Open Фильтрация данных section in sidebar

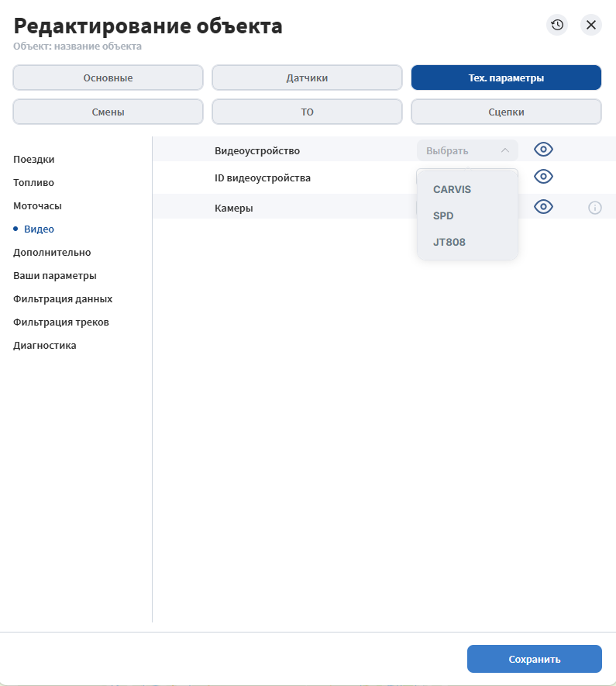coord(63,298)
